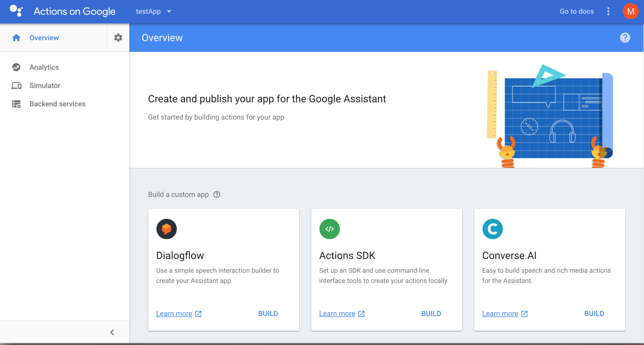The height and width of the screenshot is (345, 644).
Task: Open Learn more link for Converse.AI
Action: coord(500,314)
